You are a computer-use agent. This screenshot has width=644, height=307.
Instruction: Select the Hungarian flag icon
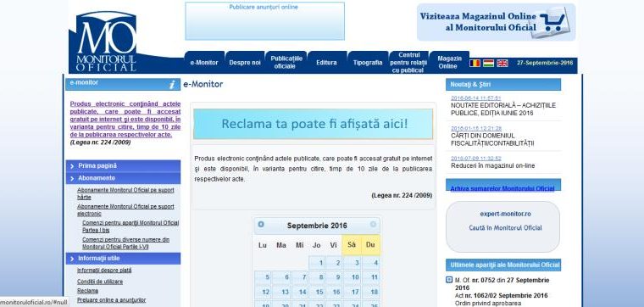488,63
